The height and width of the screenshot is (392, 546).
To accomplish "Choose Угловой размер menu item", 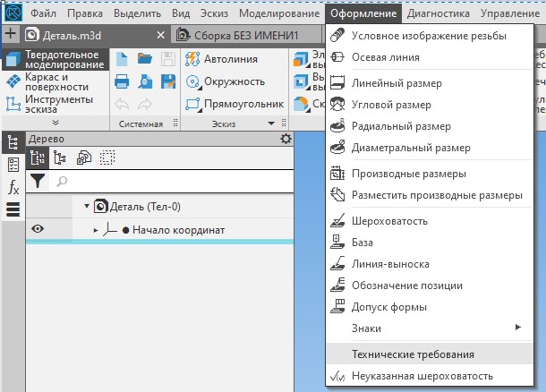I will click(429, 105).
